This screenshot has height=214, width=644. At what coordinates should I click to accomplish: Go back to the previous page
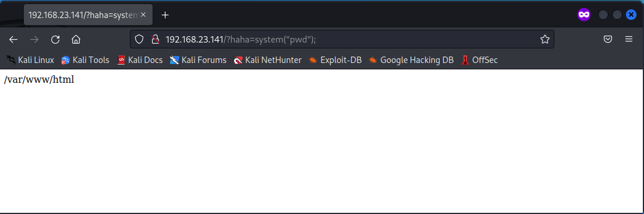click(x=13, y=40)
